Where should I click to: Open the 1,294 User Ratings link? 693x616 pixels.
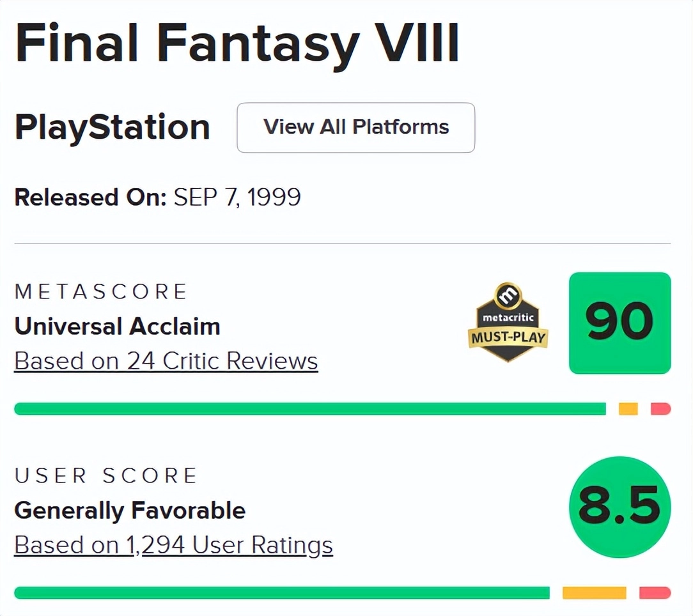tap(173, 545)
